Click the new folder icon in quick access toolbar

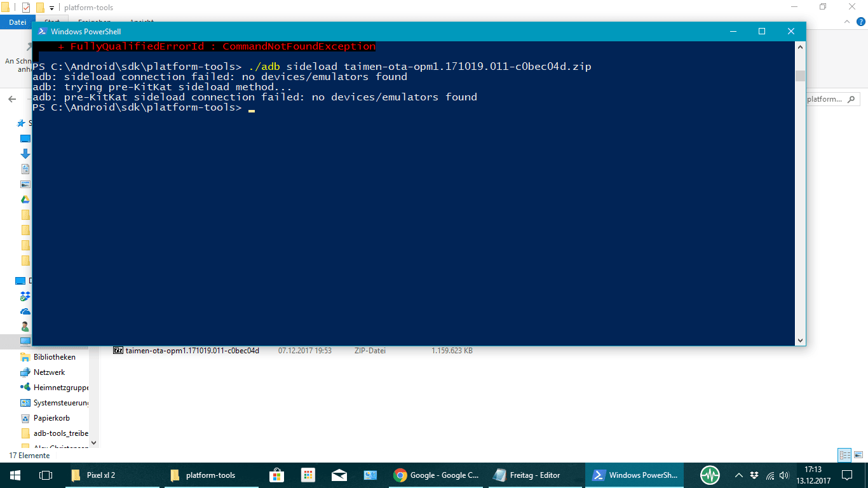40,8
